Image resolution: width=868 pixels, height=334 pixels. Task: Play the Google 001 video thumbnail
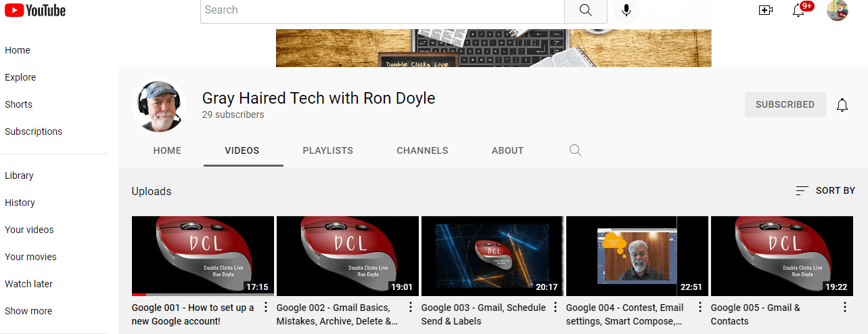(x=203, y=256)
